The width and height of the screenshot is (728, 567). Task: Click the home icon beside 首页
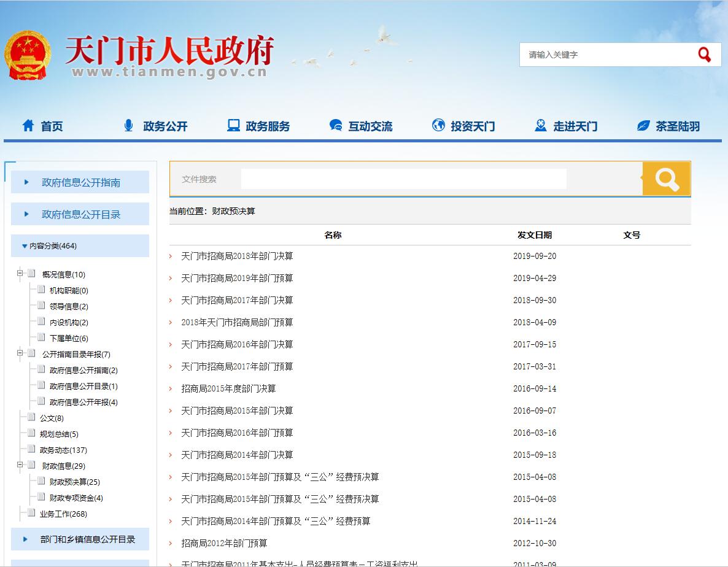[x=28, y=126]
